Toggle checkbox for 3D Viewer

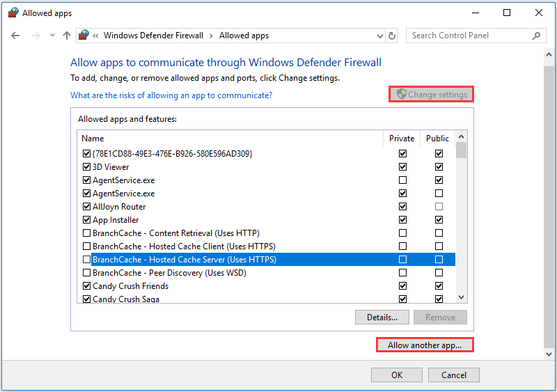click(86, 166)
